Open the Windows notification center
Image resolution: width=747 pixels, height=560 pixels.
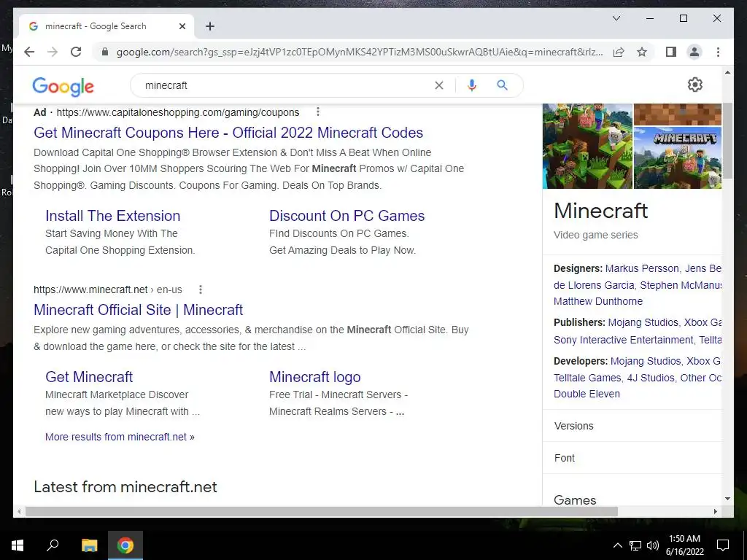coord(723,545)
